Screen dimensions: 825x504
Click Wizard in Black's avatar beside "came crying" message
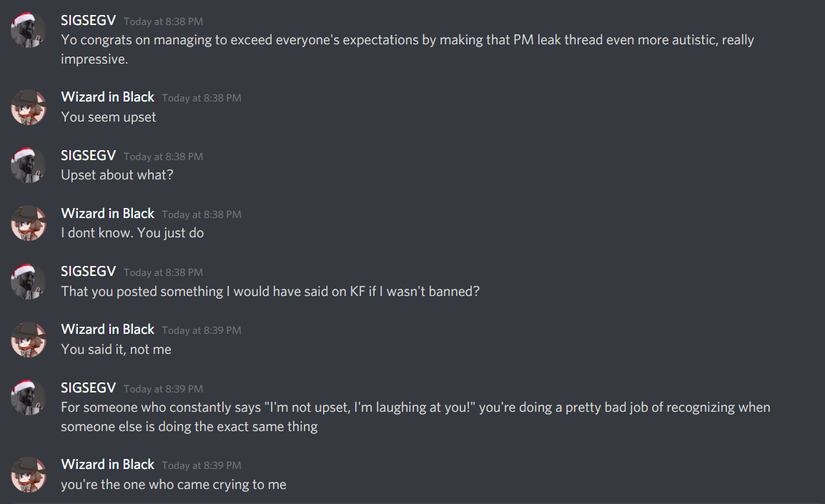tap(29, 475)
